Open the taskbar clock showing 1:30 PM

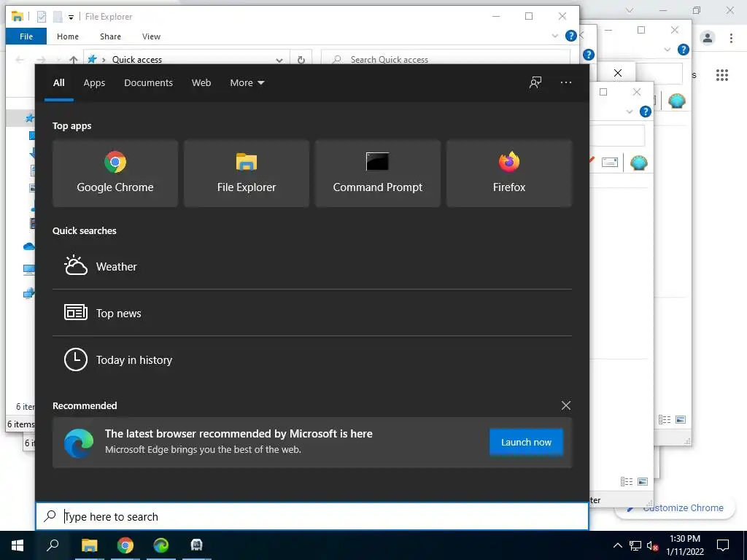click(685, 545)
